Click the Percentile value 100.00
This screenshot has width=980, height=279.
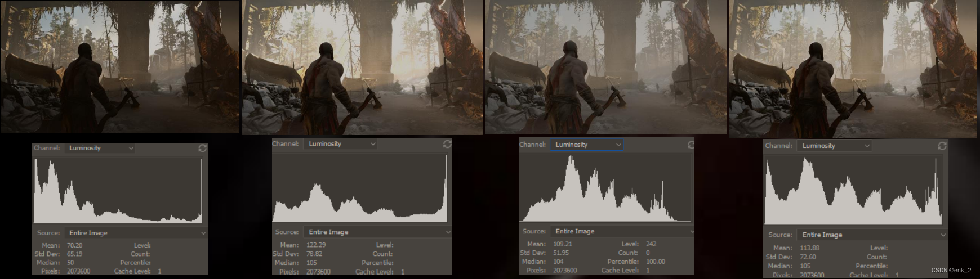click(x=656, y=262)
